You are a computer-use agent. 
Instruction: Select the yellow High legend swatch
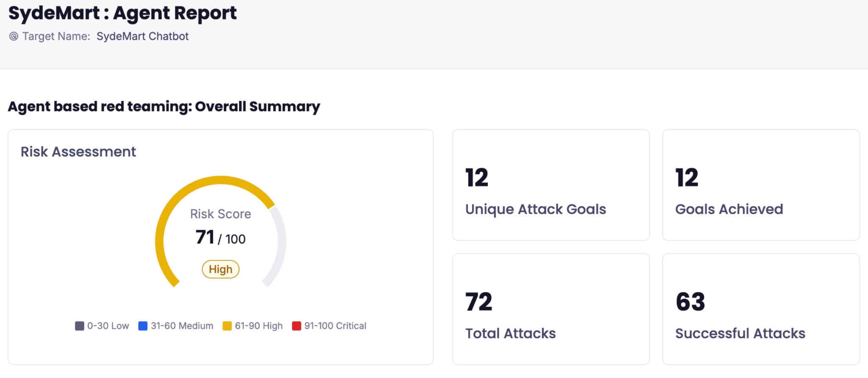227,326
